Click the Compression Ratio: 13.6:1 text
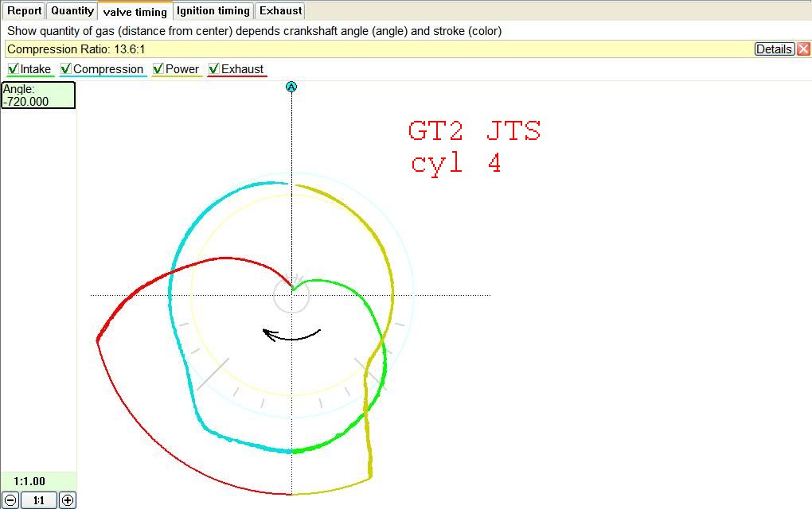Viewport: 812px width, 509px height. (76, 49)
